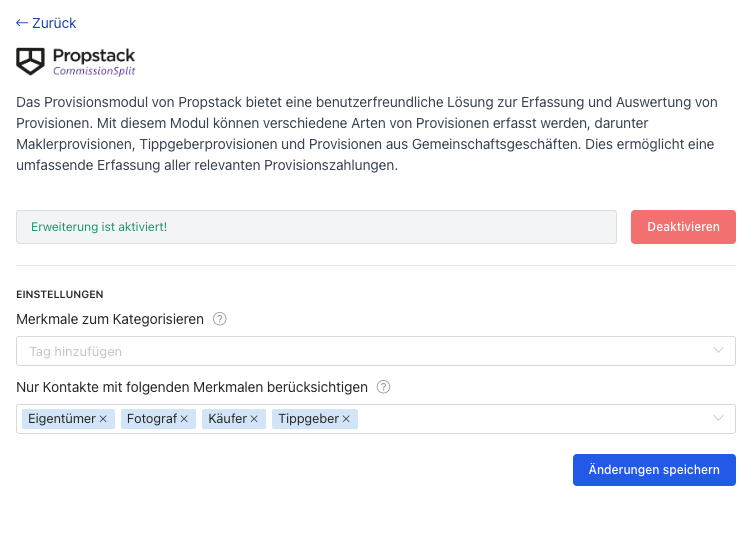
Task: Open help icon beside Merkmale zum Kategorisieren
Action: click(219, 319)
